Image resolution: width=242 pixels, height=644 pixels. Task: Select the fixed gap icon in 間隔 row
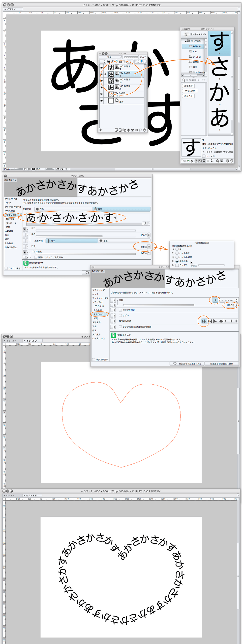[215, 300]
